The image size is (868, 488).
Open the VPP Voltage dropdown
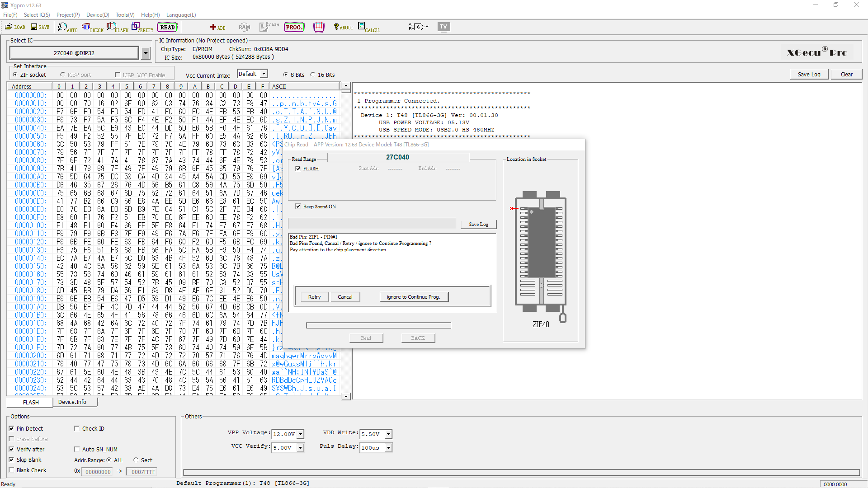(x=301, y=434)
